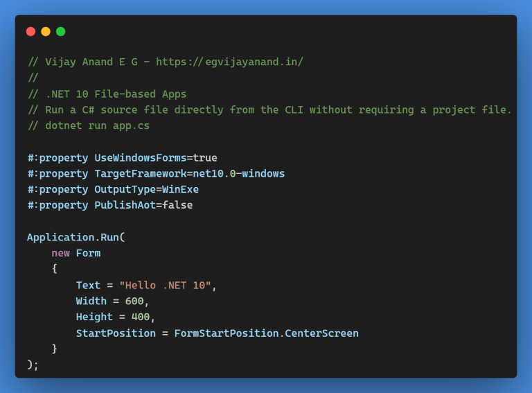The height and width of the screenshot is (393, 532).
Task: Click the "new" keyword before Form
Action: point(60,253)
